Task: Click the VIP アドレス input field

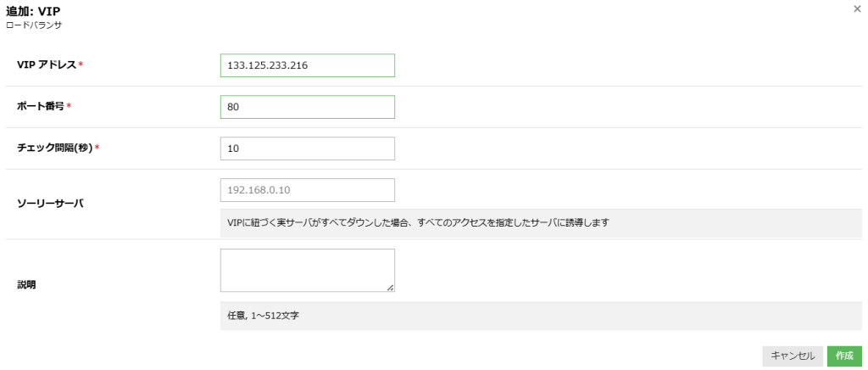Action: [307, 65]
